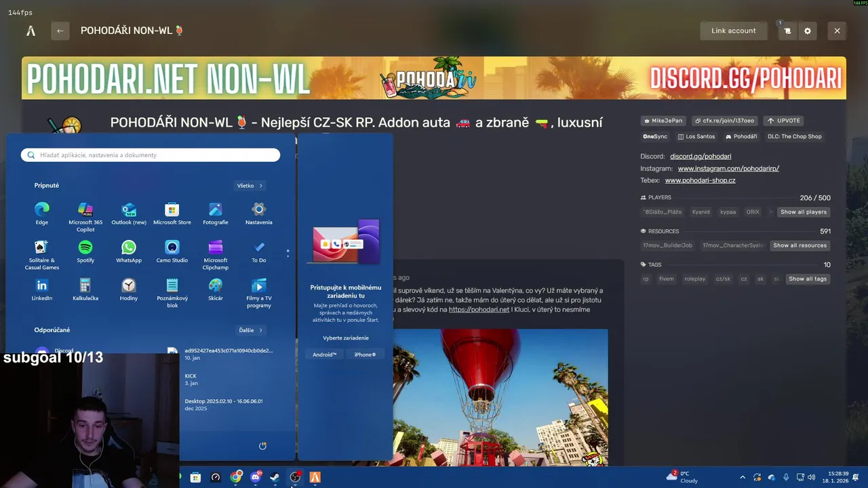The height and width of the screenshot is (488, 868).
Task: Launch Camo Studio app
Action: point(172,251)
